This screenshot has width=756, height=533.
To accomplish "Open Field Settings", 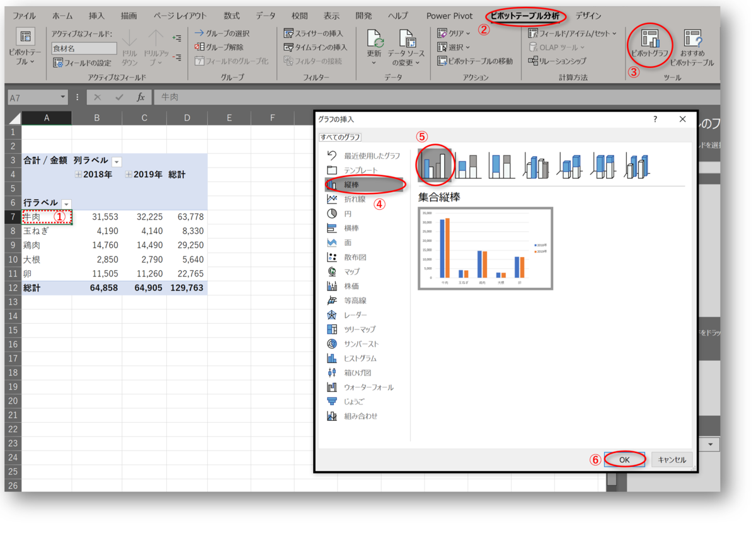I will pyautogui.click(x=82, y=63).
